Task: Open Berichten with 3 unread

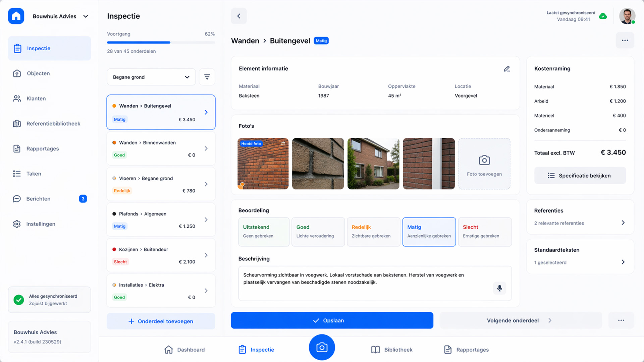Action: pos(49,199)
